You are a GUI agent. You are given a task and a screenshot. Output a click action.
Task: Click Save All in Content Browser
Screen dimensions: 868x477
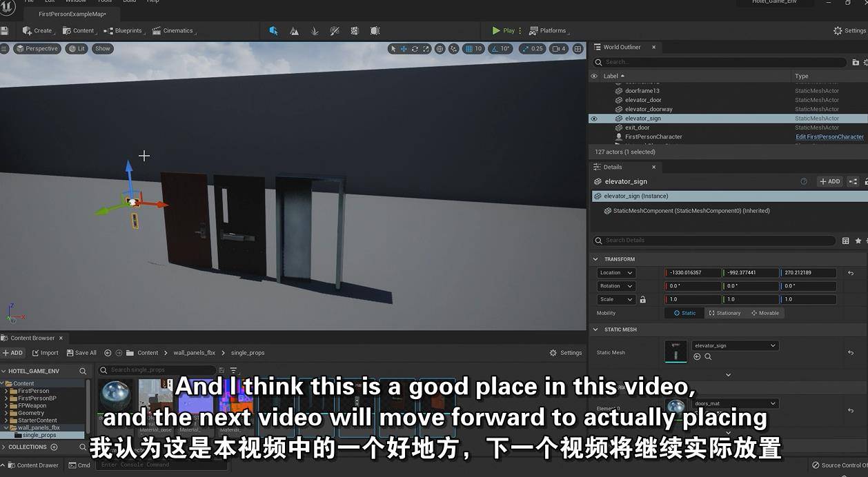point(81,352)
